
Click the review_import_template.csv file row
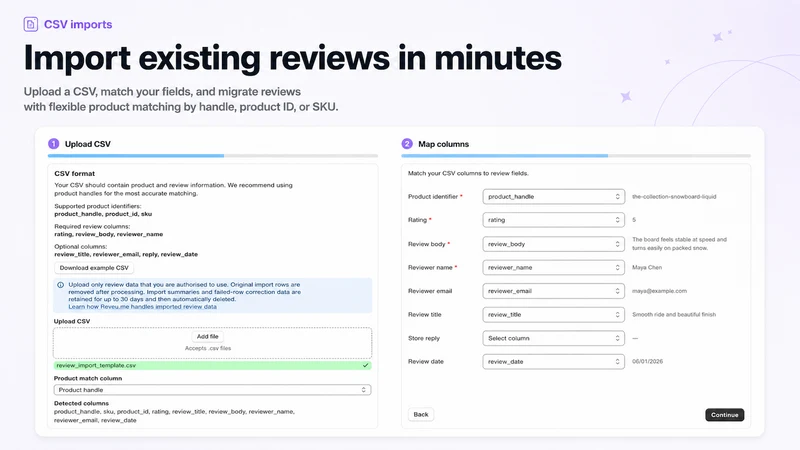tap(212, 365)
